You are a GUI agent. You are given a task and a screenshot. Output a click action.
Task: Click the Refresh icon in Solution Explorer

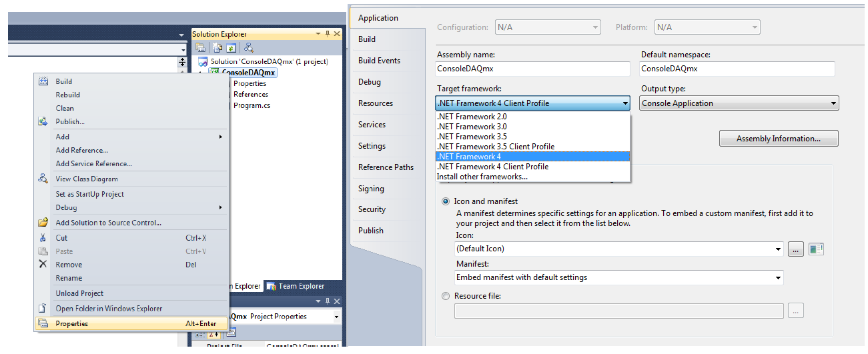click(x=232, y=48)
